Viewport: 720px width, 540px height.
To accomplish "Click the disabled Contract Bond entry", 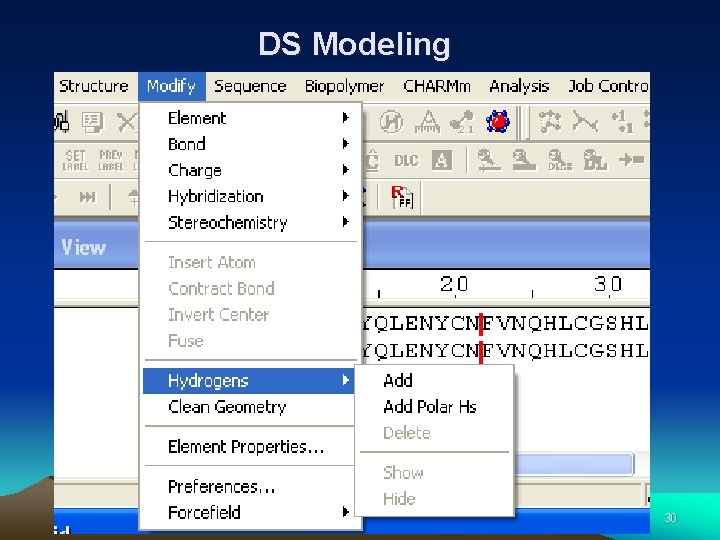I will 251,289.
